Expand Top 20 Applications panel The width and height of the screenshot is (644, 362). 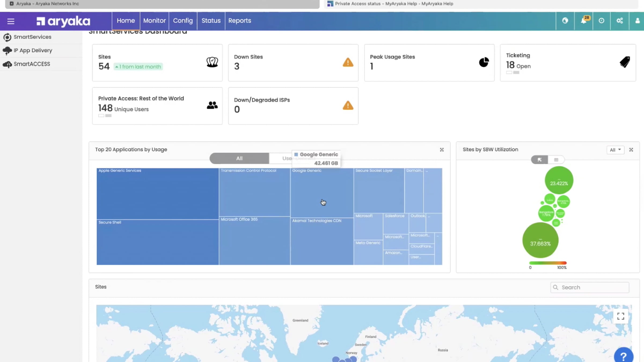[442, 150]
